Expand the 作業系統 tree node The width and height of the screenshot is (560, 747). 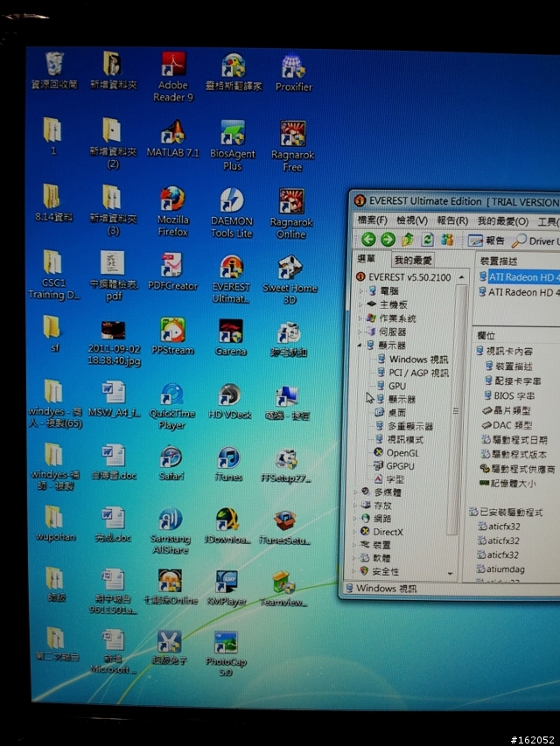pyautogui.click(x=360, y=318)
